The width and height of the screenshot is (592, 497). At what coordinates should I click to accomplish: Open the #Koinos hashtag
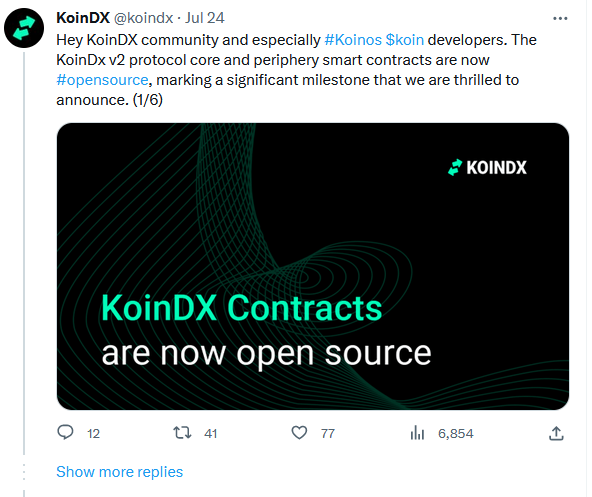(353, 40)
